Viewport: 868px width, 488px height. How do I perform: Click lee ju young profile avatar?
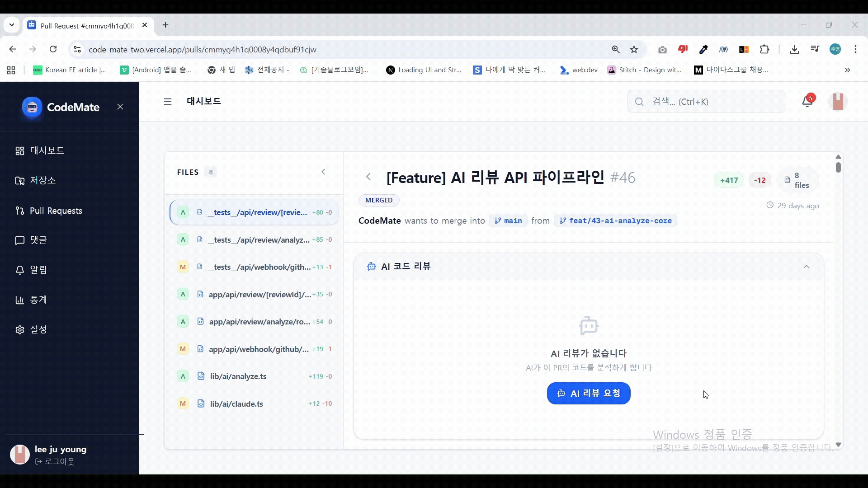point(20,455)
